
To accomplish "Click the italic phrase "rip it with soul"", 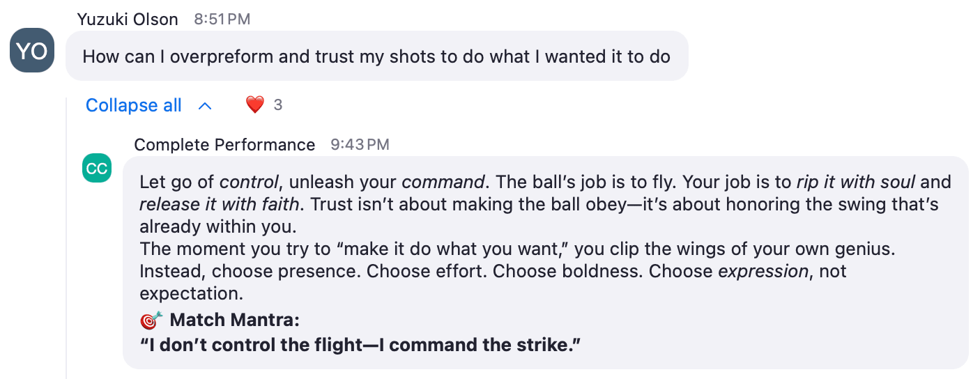I will pos(857,183).
